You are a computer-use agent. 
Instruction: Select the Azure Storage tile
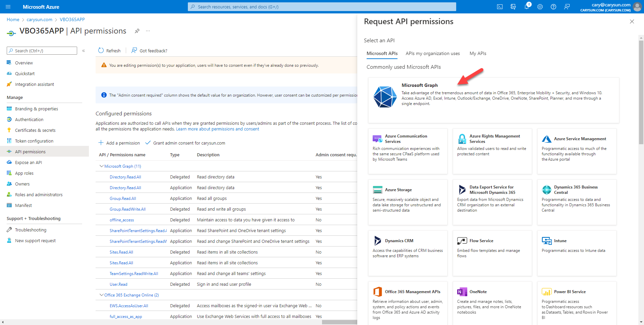coord(408,202)
